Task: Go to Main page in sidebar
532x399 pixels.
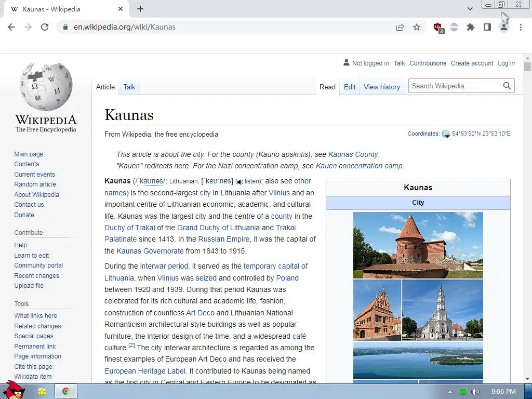Action: point(29,154)
